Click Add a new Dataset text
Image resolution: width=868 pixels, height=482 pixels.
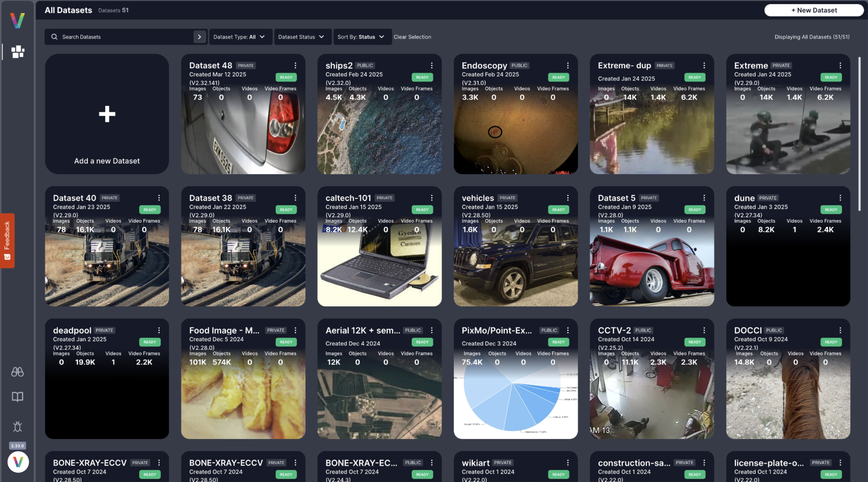click(107, 161)
